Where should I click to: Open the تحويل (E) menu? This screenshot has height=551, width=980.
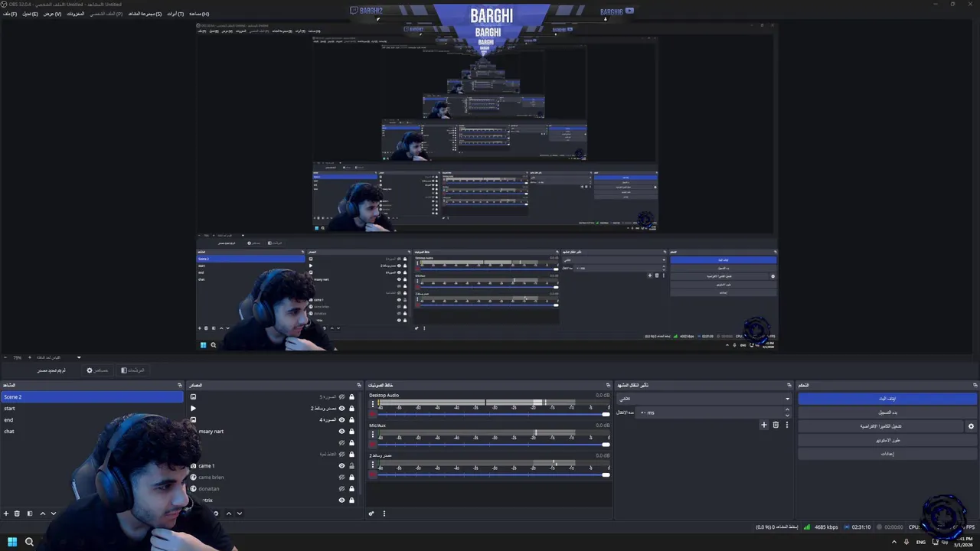tap(30, 14)
